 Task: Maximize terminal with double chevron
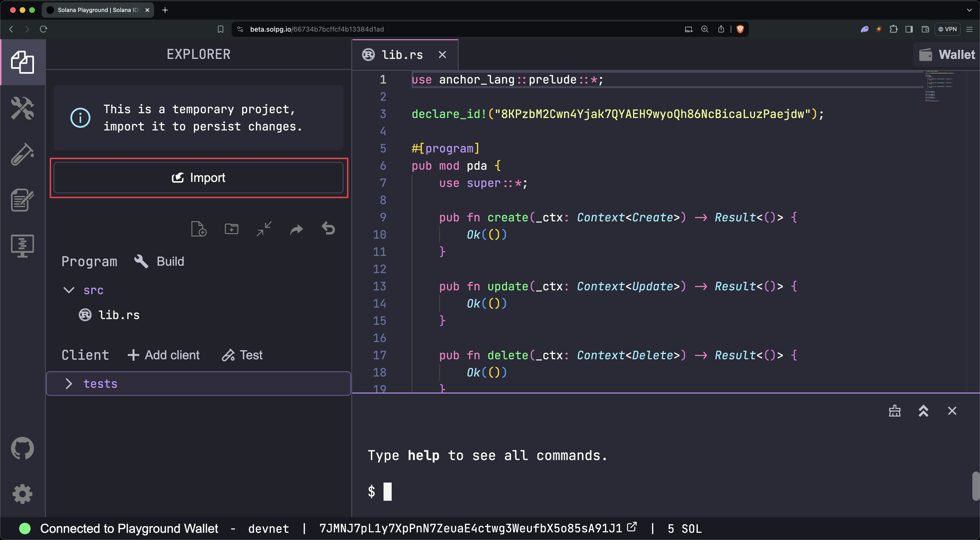click(x=923, y=411)
